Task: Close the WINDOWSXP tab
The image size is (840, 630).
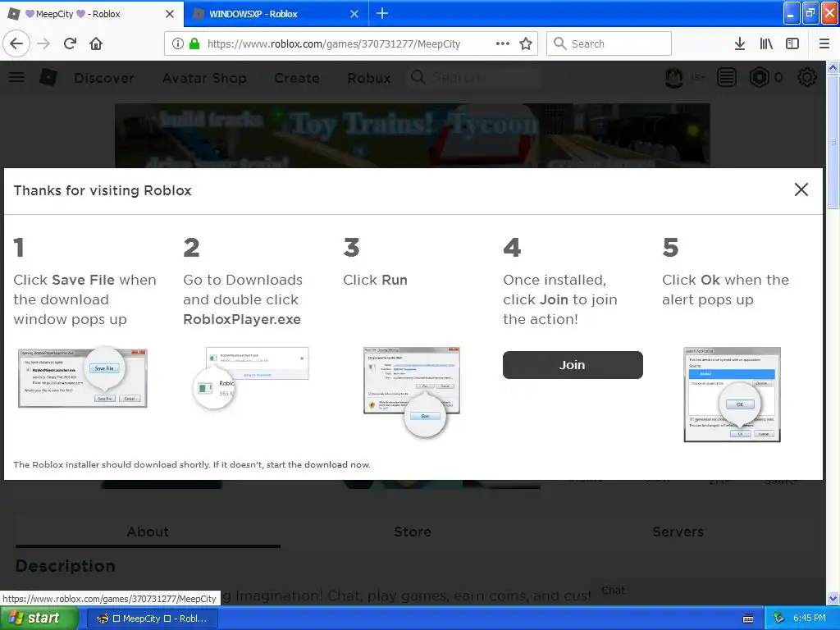Action: (x=354, y=14)
